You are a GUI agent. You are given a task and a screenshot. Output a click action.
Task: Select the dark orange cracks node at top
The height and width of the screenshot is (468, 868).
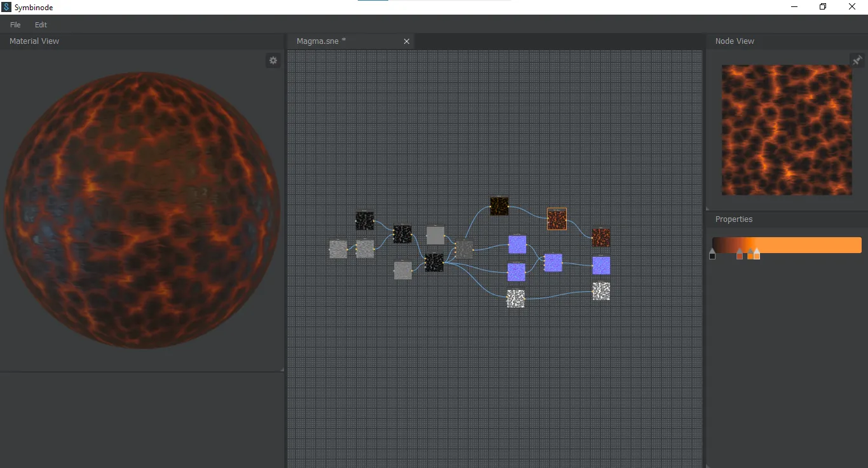[499, 206]
